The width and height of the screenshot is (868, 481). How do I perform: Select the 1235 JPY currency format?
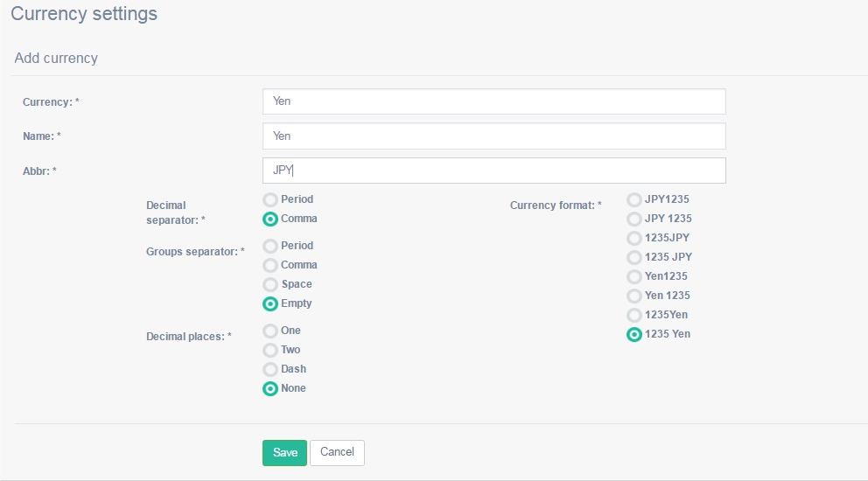pos(633,257)
